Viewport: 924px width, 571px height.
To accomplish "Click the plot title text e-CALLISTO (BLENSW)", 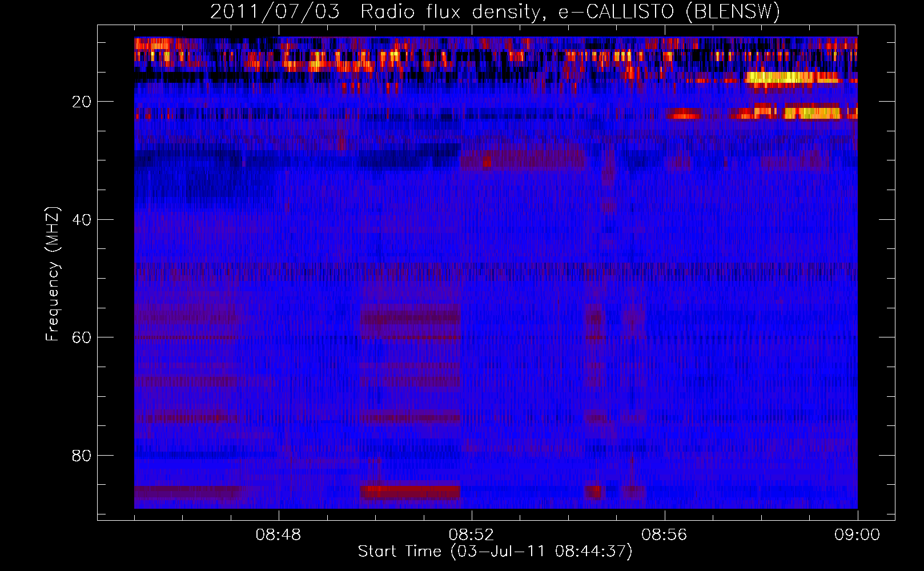I will coord(669,12).
